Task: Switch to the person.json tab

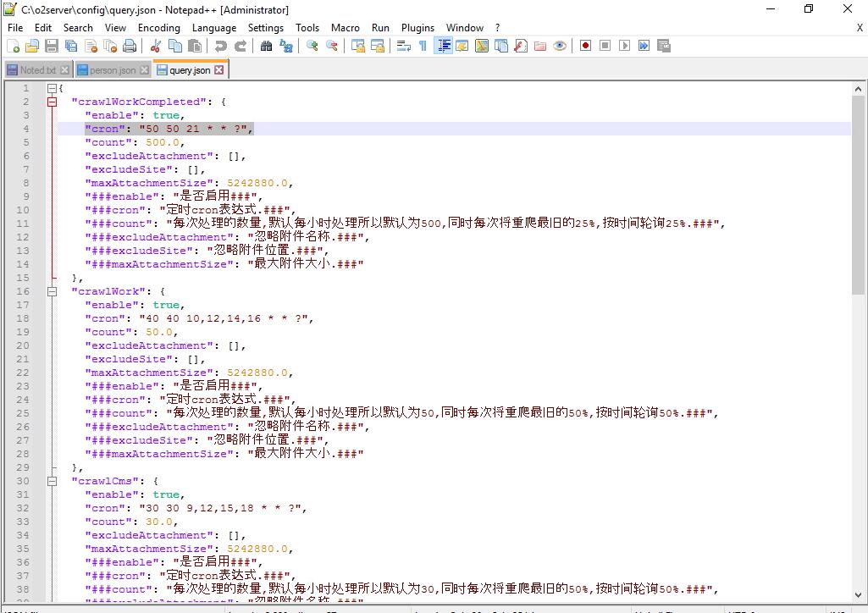Action: pos(112,70)
